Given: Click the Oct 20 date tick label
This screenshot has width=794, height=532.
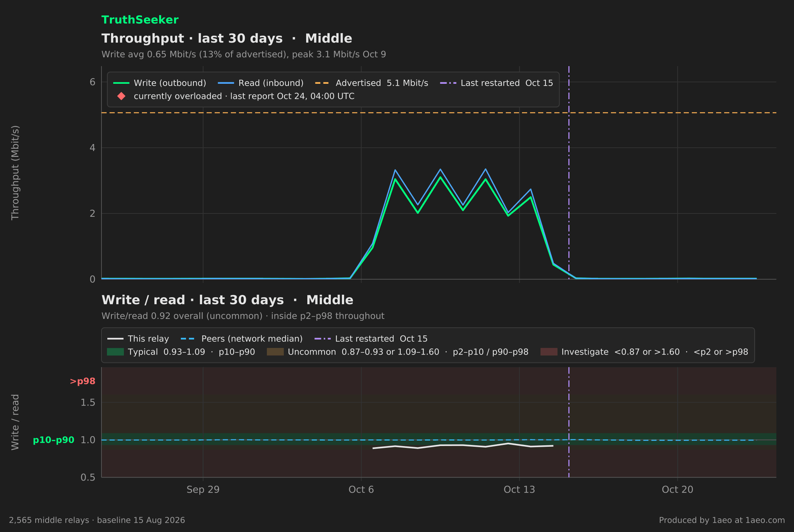Looking at the screenshot, I should click(x=677, y=490).
